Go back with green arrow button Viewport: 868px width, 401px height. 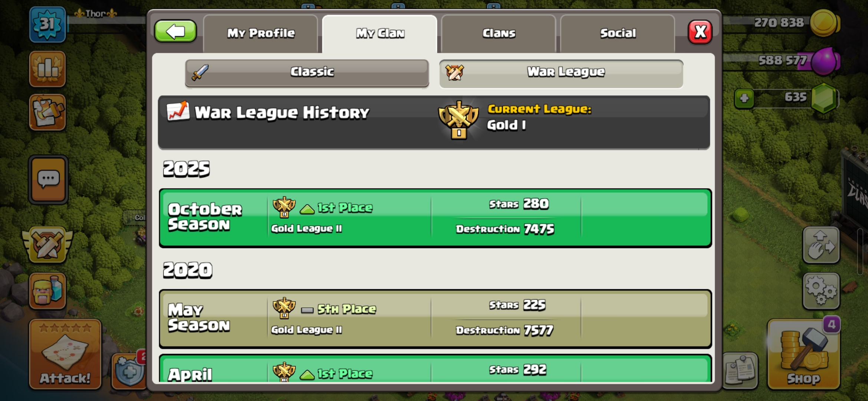(175, 32)
